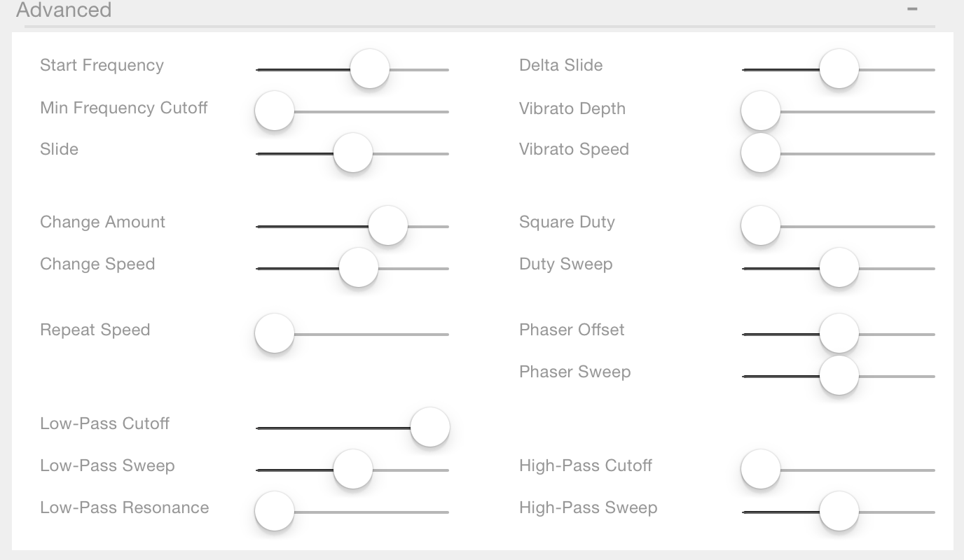Viewport: 964px width, 560px height.
Task: Click the Vibrato Speed slider knob
Action: coord(761,153)
